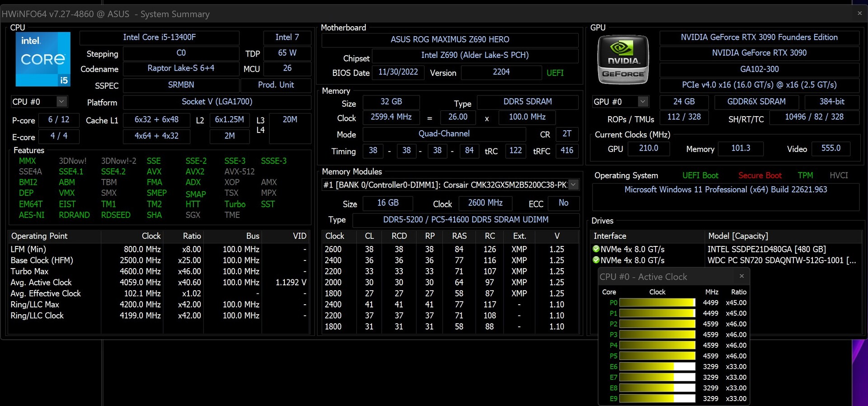This screenshot has height=406, width=868.
Task: Click the P0 core clock bar
Action: pos(657,303)
